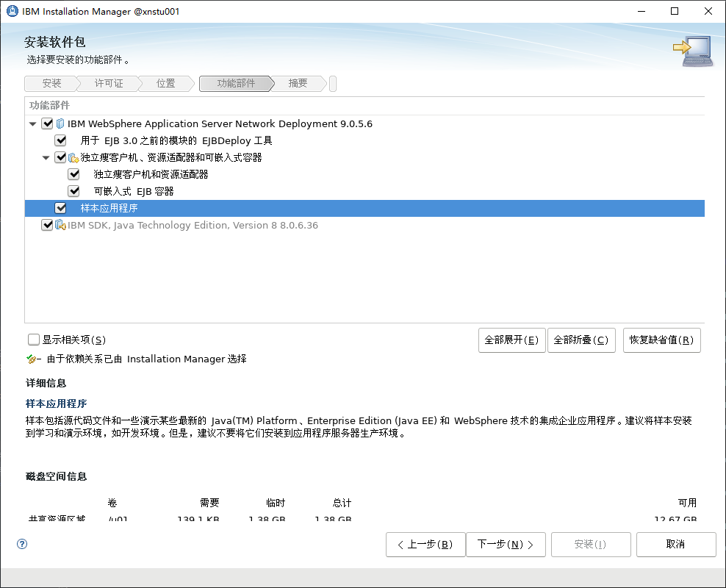Select IBM WebSphere Application Server Network Deployment row
The height and width of the screenshot is (588, 726).
coord(365,123)
